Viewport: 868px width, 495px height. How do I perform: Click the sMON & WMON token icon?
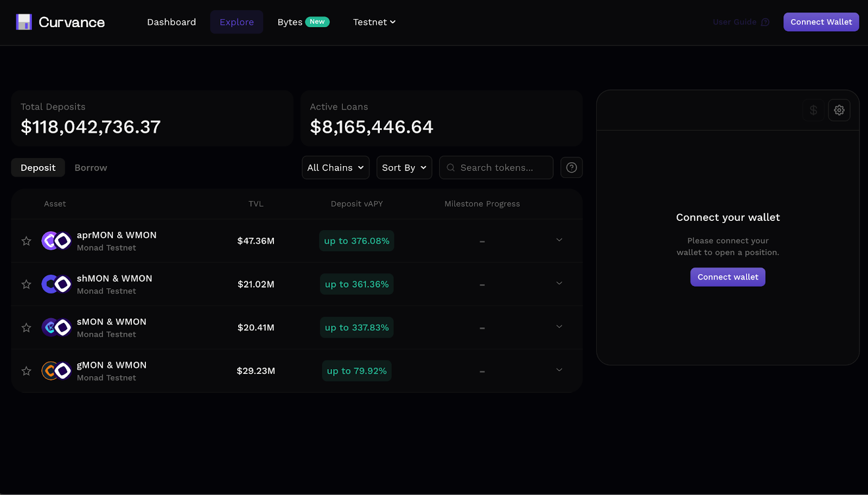[x=56, y=327]
